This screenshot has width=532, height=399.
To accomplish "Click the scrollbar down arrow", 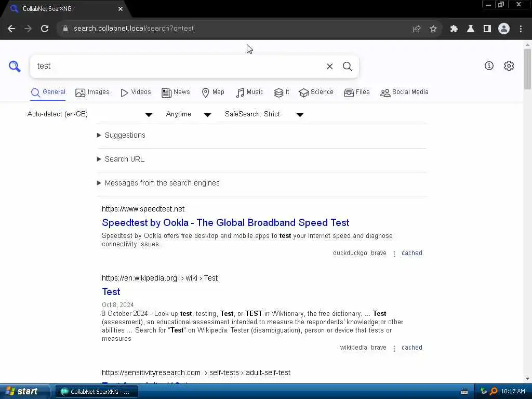I will (x=527, y=379).
